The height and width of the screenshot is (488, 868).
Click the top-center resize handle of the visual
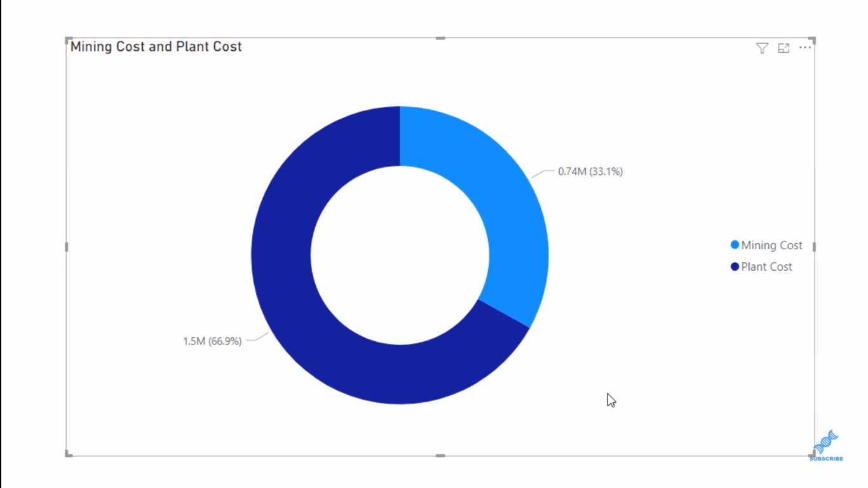pos(440,38)
